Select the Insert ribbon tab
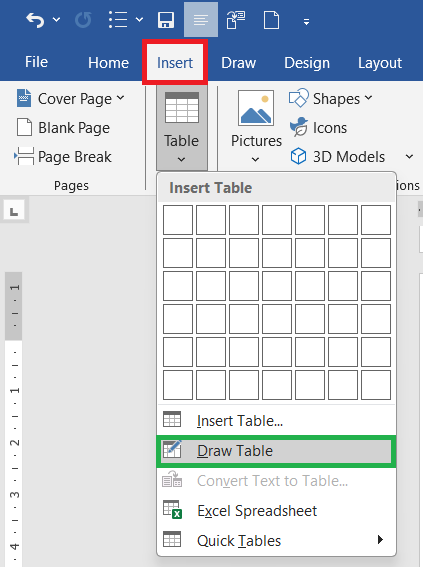This screenshot has height=567, width=423. click(x=175, y=63)
